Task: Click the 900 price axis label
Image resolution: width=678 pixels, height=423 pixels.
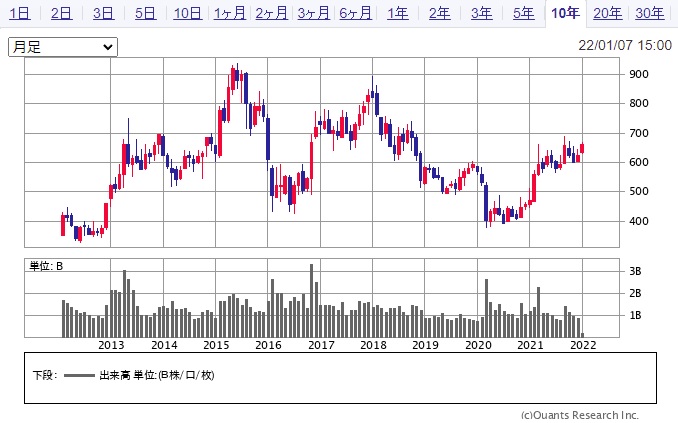Action: tap(639, 74)
